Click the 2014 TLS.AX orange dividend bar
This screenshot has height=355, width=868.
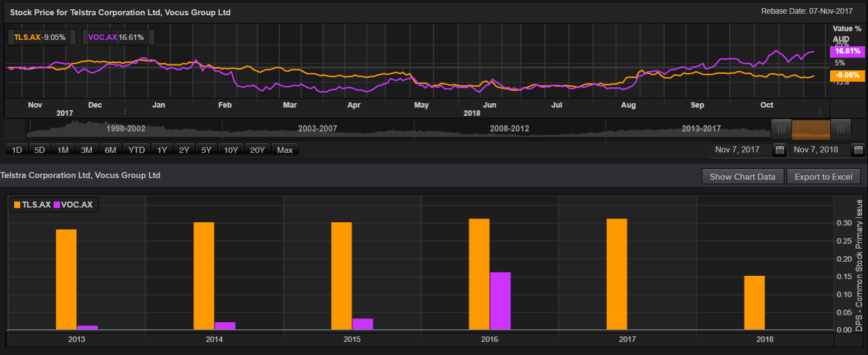(x=204, y=276)
